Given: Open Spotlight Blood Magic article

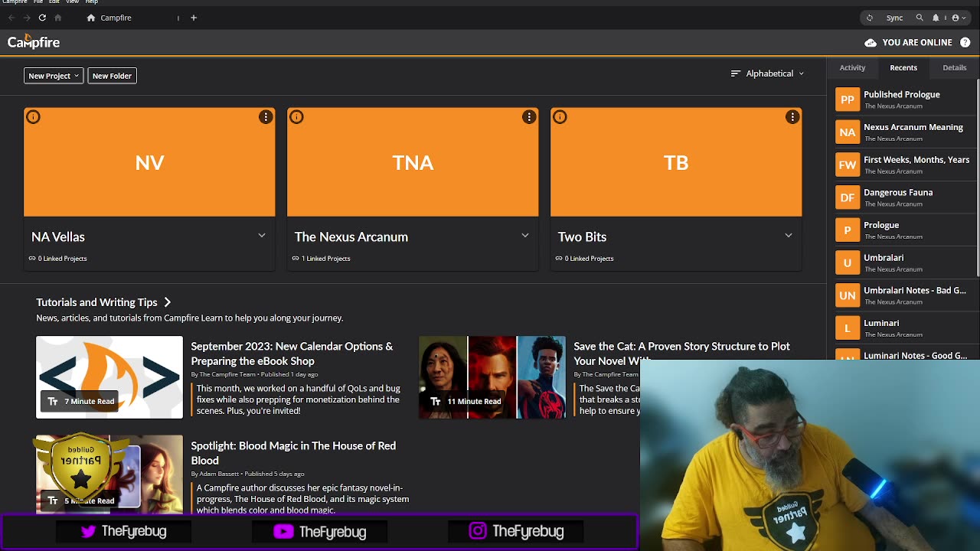Looking at the screenshot, I should tap(293, 453).
